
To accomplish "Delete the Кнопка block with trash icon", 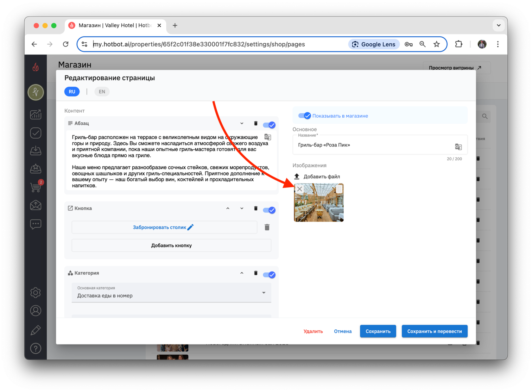I will tap(256, 208).
